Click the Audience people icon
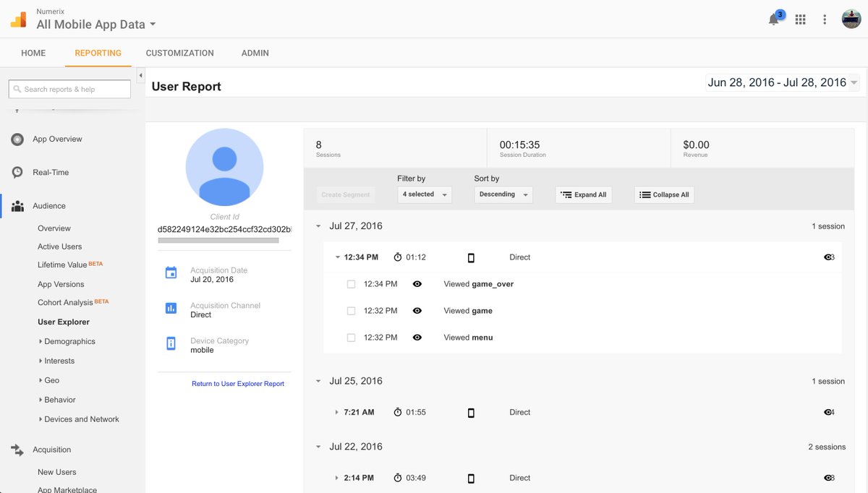Viewport: 868px width, 493px height. [17, 206]
